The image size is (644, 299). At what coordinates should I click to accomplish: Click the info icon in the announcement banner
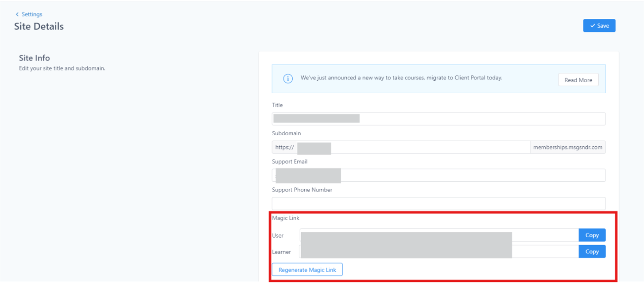pos(288,79)
